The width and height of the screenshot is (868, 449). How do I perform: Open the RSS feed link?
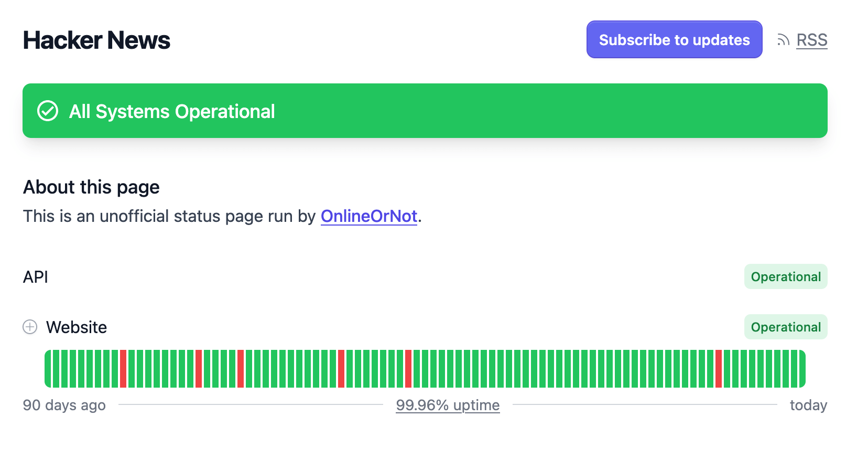click(x=811, y=40)
